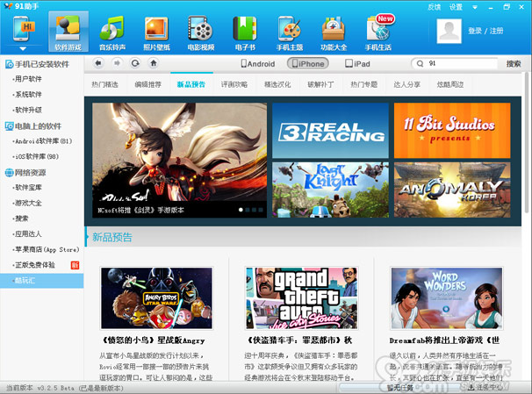Switch to the 破解补丁 tab
Image resolution: width=532 pixels, height=394 pixels.
[x=321, y=84]
